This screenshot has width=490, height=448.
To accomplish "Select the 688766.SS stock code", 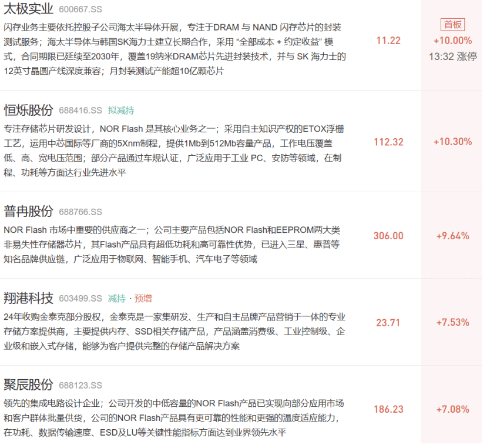I will 80,212.
